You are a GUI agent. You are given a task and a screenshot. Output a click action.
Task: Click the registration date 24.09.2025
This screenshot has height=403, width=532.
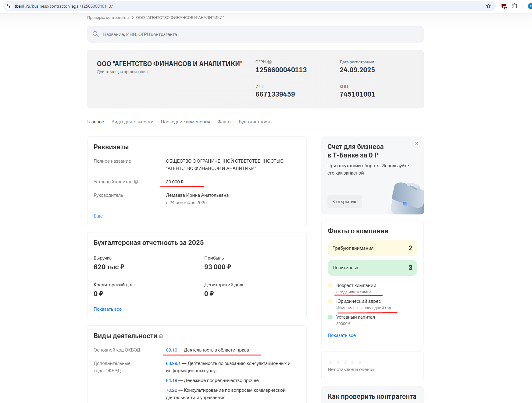click(357, 70)
